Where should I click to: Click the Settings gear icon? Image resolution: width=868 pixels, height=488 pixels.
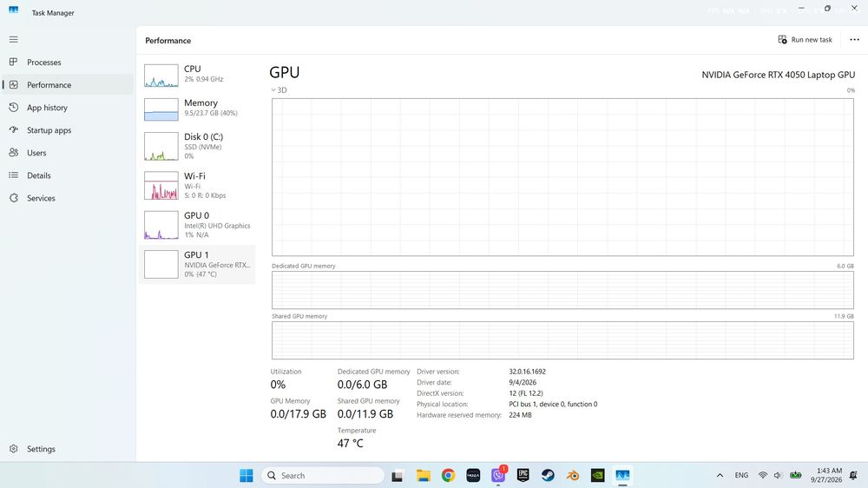tap(13, 449)
